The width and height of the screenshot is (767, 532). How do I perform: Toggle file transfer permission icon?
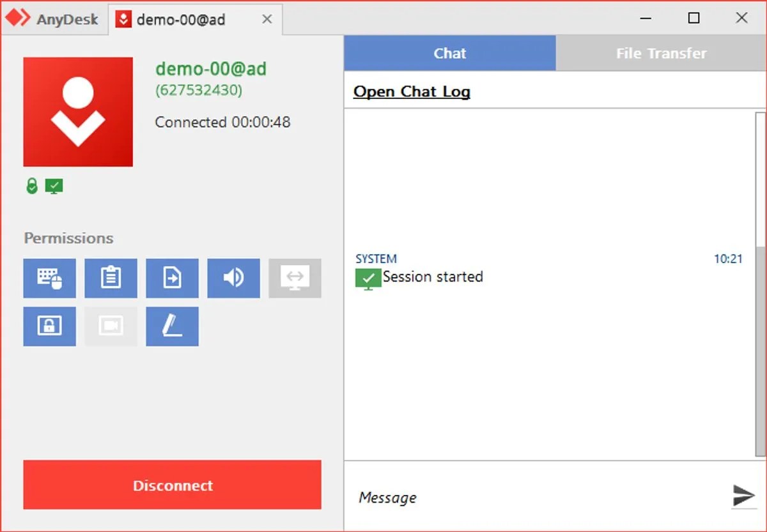pyautogui.click(x=173, y=278)
